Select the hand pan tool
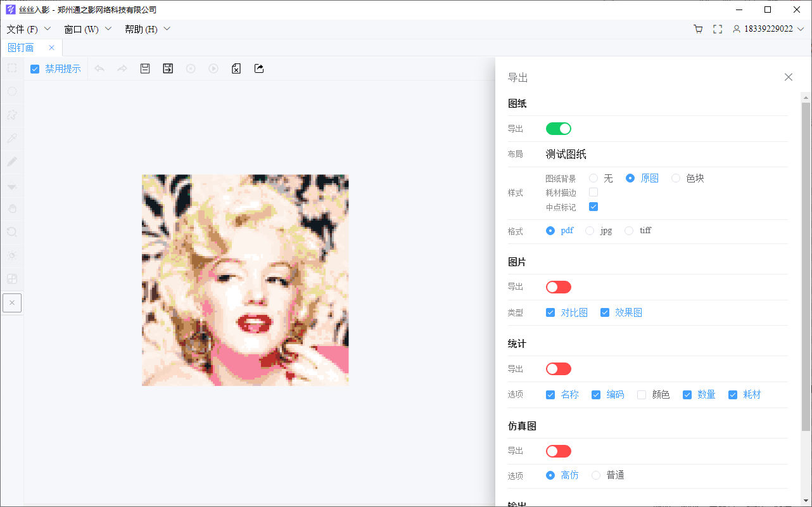 tap(12, 208)
